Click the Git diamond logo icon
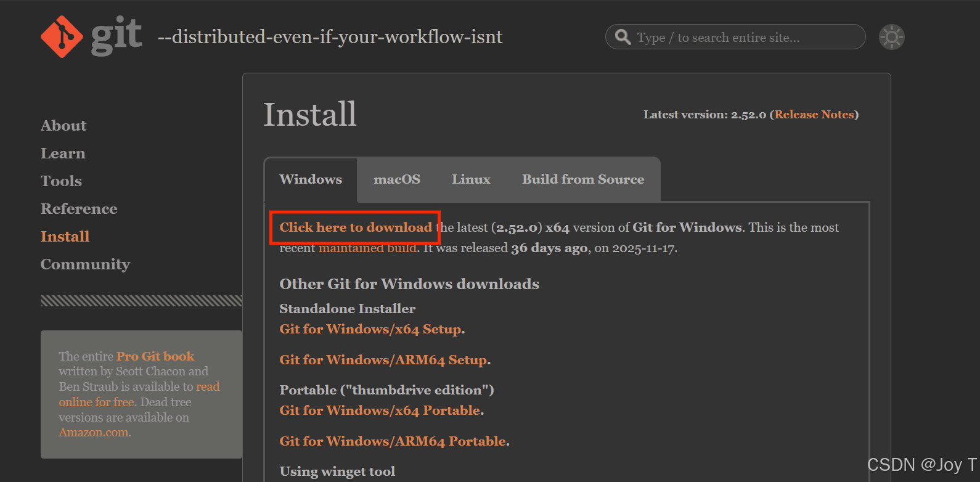 [62, 37]
